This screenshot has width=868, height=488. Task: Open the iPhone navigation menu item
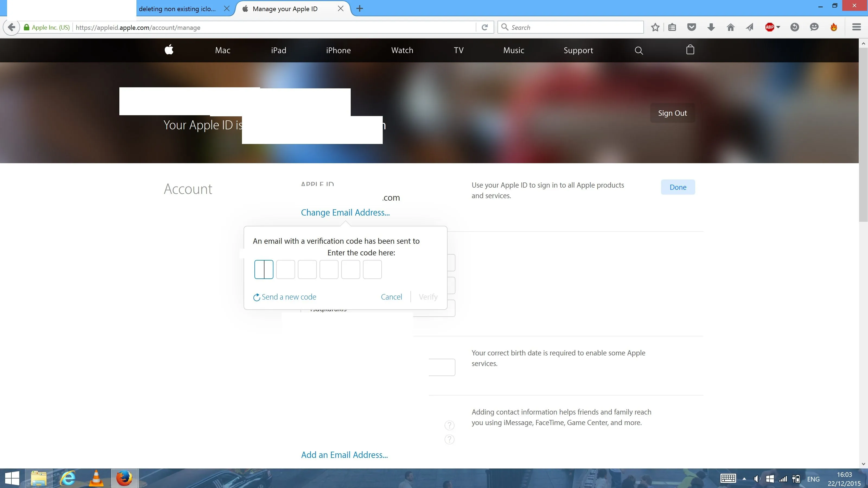[338, 50]
